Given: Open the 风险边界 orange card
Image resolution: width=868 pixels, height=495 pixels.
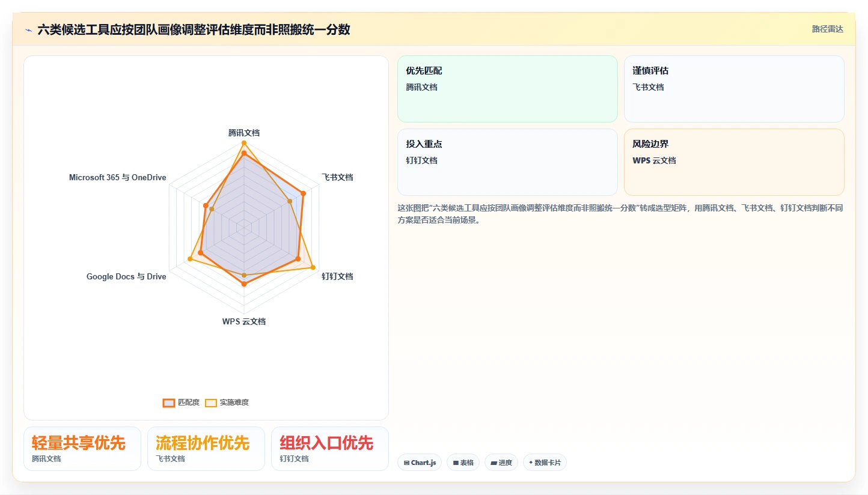Looking at the screenshot, I should point(734,162).
